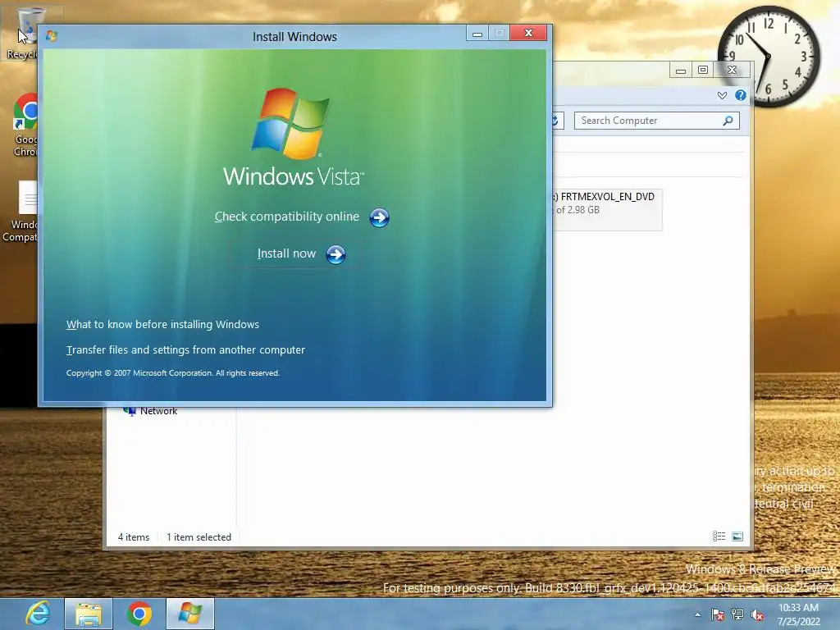Close the Install Windows dialog

[528, 33]
